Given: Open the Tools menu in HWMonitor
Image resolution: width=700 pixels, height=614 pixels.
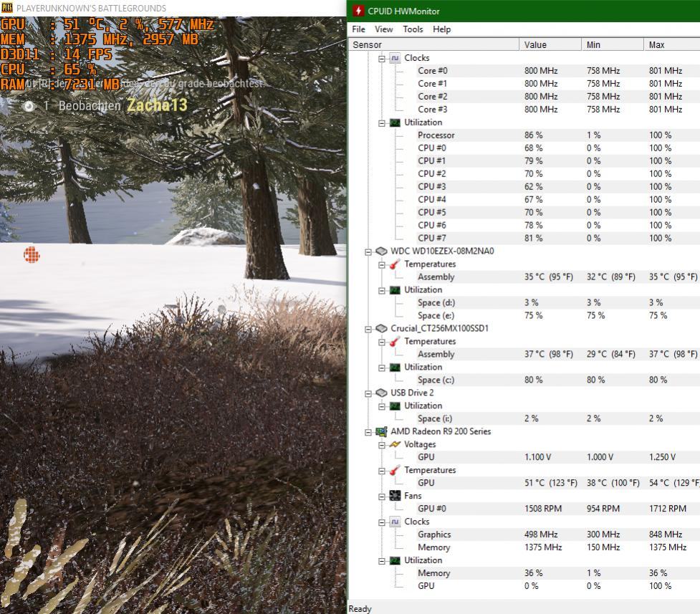Looking at the screenshot, I should 413,29.
